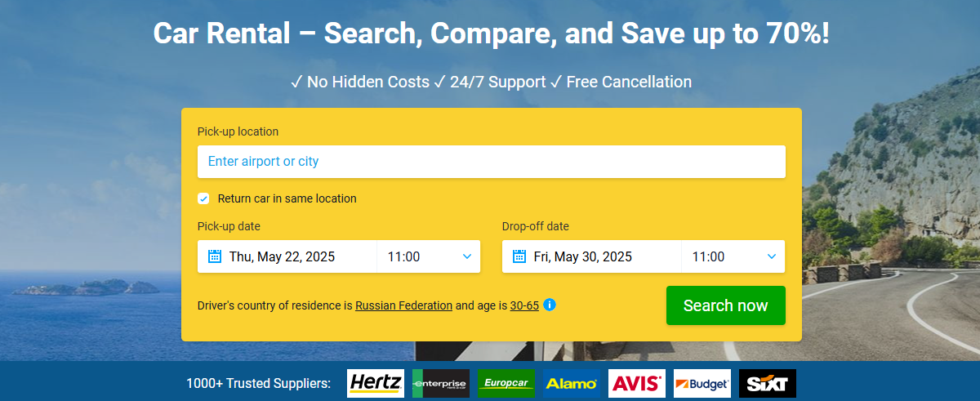Click the Alamo supplier logo
The image size is (980, 401).
[572, 383]
